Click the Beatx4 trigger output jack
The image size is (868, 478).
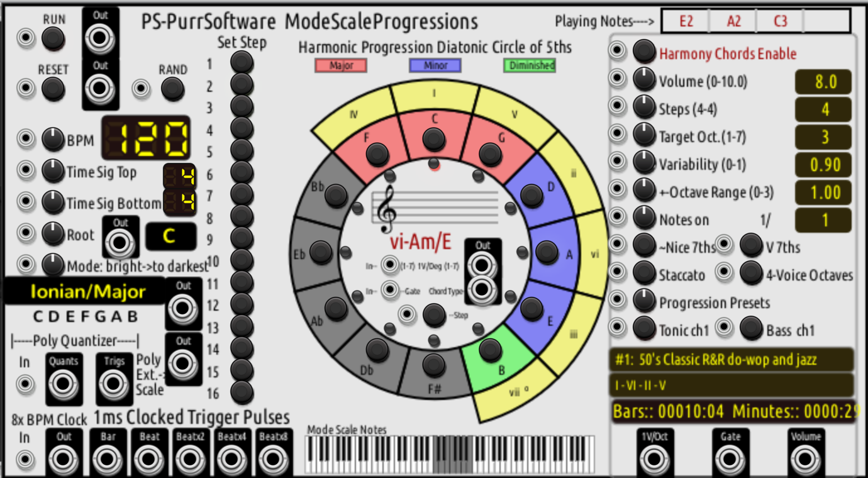coord(232,459)
